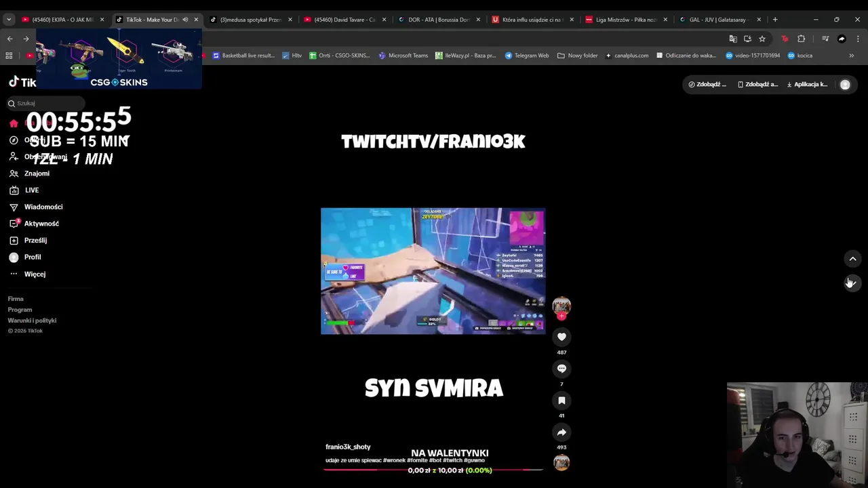Switch to the David Tavare YouTube tab

tap(344, 20)
